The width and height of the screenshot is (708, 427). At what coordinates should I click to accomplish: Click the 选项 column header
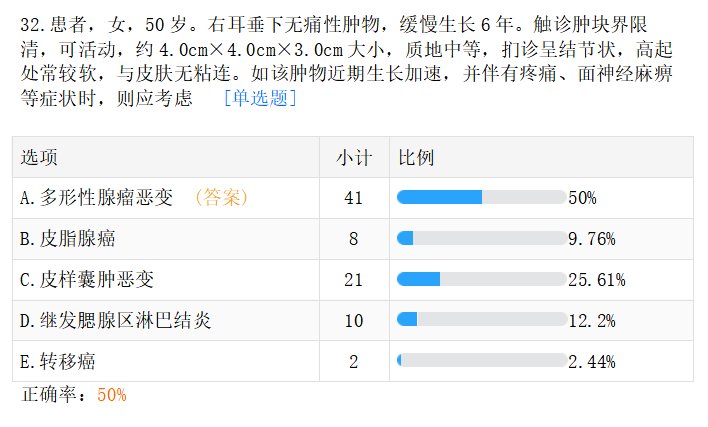click(x=39, y=158)
